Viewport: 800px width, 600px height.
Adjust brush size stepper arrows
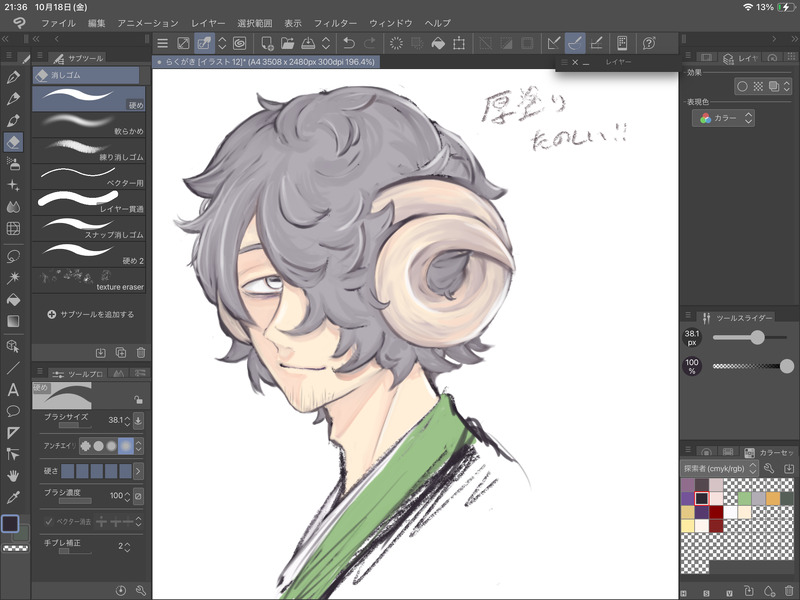coord(127,421)
